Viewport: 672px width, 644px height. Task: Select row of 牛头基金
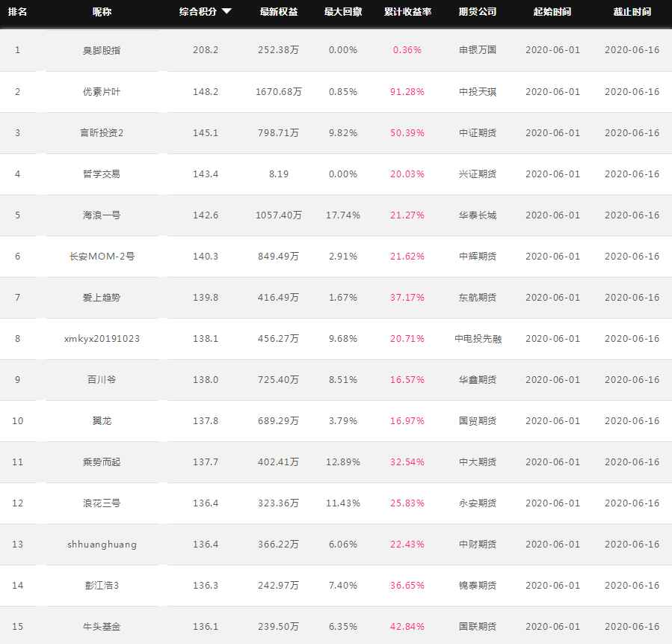pyautogui.click(x=336, y=626)
